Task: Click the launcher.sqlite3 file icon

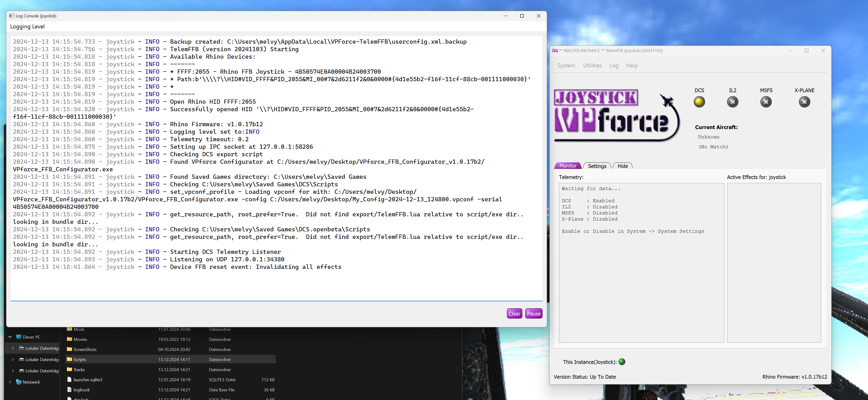Action: click(x=69, y=379)
